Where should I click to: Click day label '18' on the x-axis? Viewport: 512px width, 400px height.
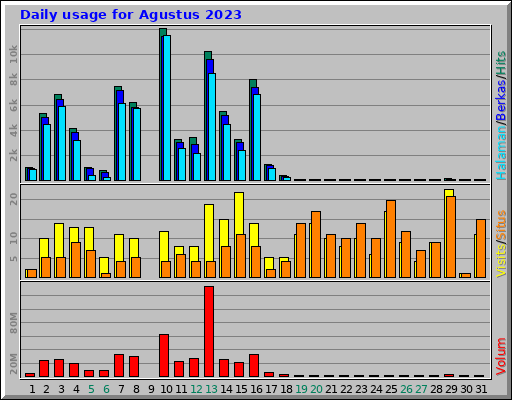(286, 389)
